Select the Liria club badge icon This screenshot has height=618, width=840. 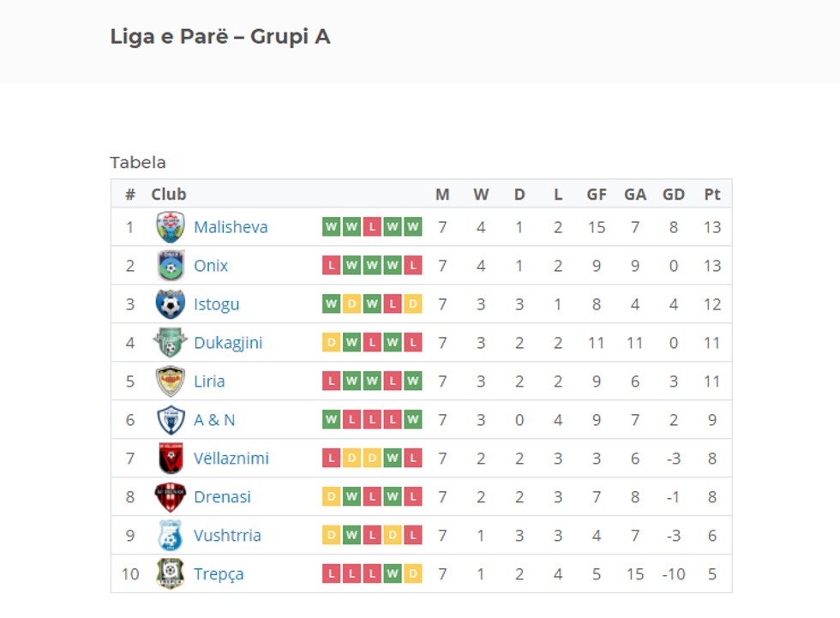[x=170, y=381]
